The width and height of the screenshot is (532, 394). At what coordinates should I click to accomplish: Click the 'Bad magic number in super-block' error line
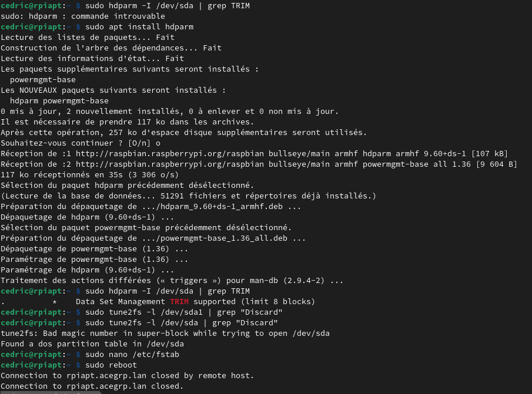point(165,334)
